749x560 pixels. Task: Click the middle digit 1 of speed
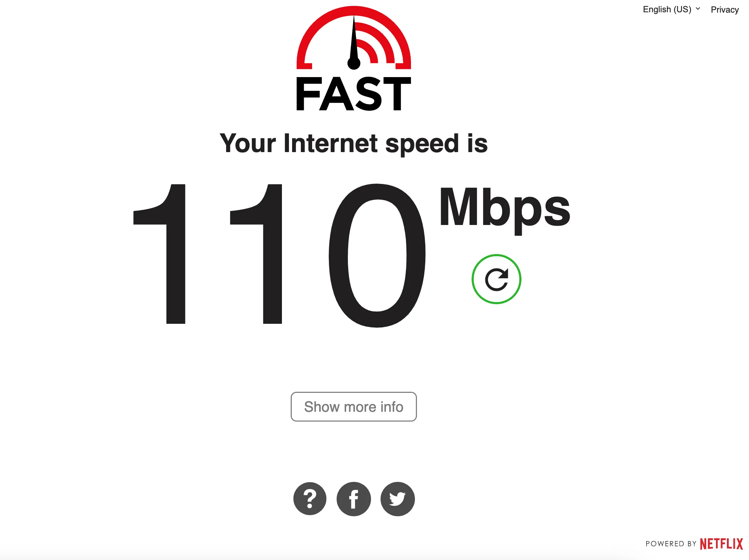(256, 254)
